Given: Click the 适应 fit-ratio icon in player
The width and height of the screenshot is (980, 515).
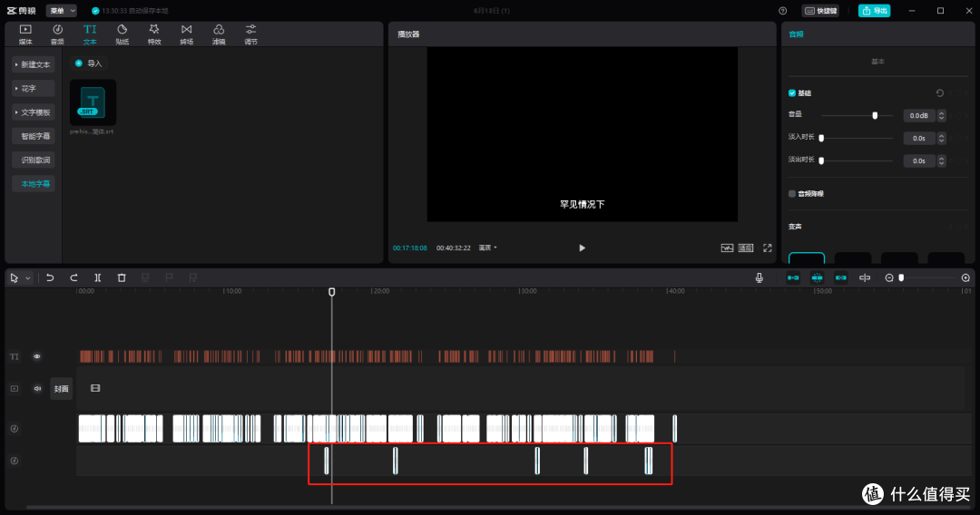Looking at the screenshot, I should [746, 248].
